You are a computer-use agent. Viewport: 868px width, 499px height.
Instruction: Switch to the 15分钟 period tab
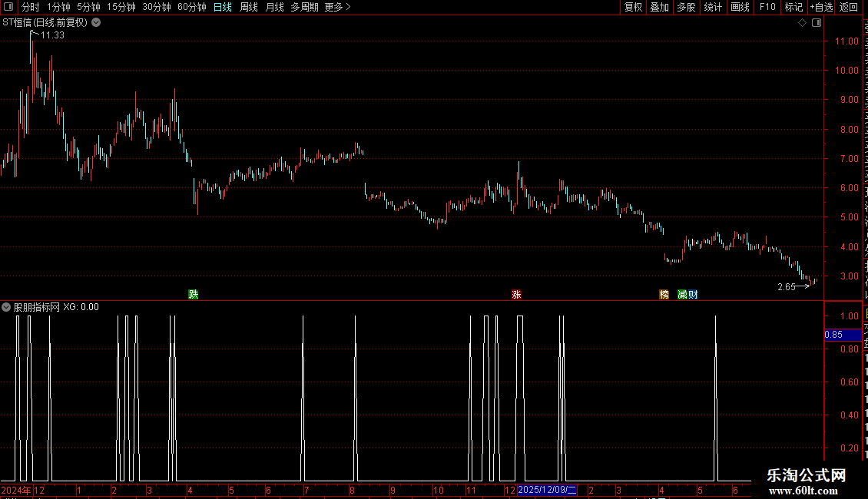[x=121, y=7]
